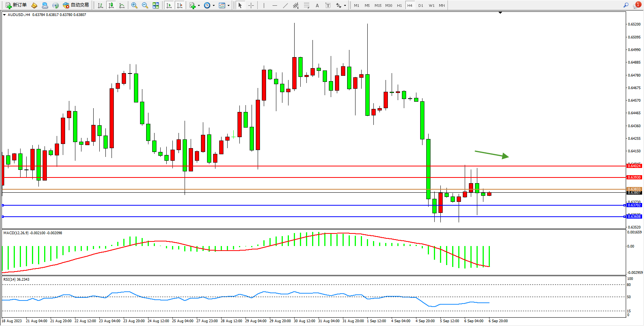Viewport: 644px width, 326px height.
Task: Select the Fibonacci retracement tool
Action: pos(307,5)
